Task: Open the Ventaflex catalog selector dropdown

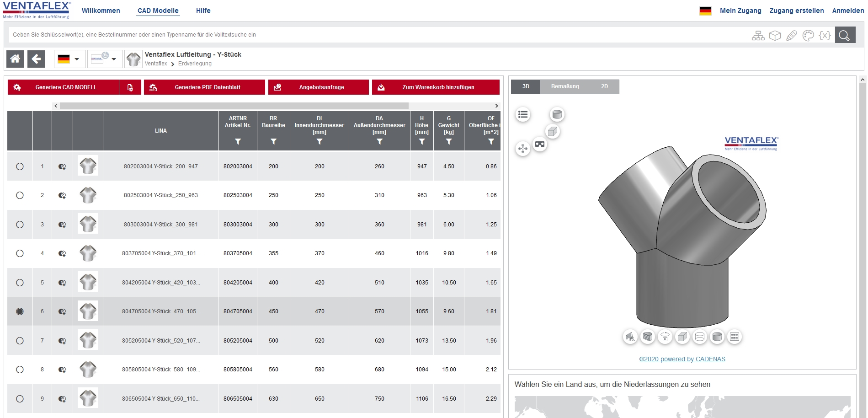Action: 105,59
